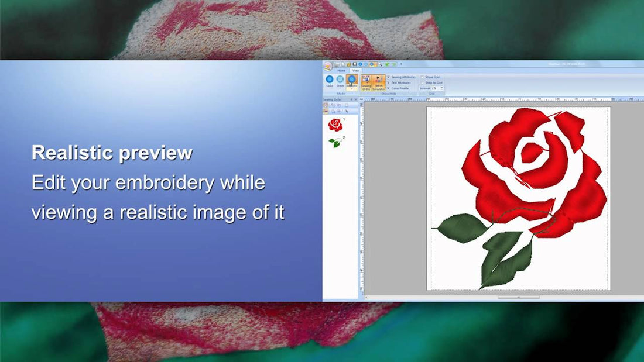The image size is (644, 362).
Task: Toggle Snap to Grid
Action: tap(423, 82)
